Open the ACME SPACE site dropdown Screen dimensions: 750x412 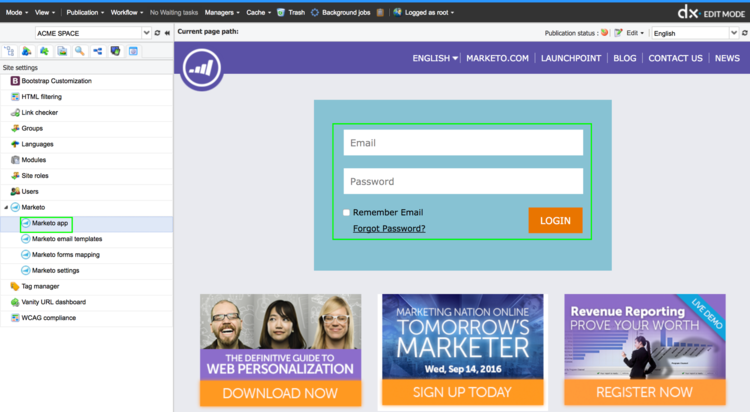146,33
